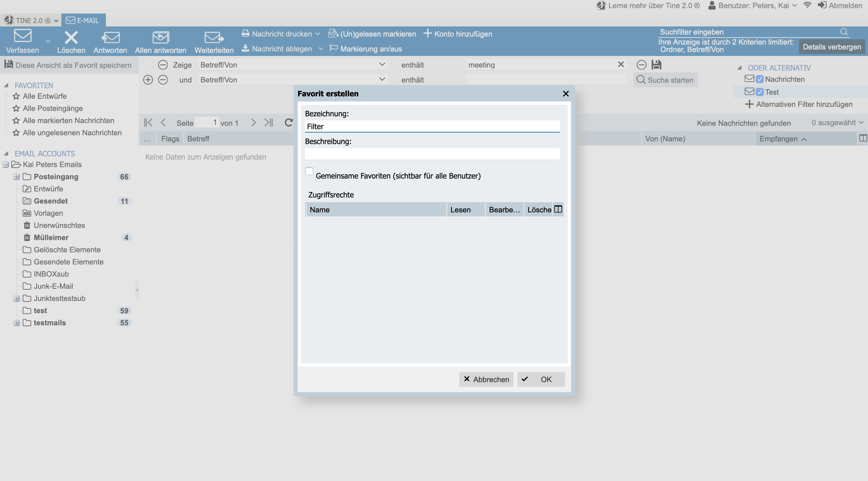
Task: Click Suche starten button
Action: 665,80
